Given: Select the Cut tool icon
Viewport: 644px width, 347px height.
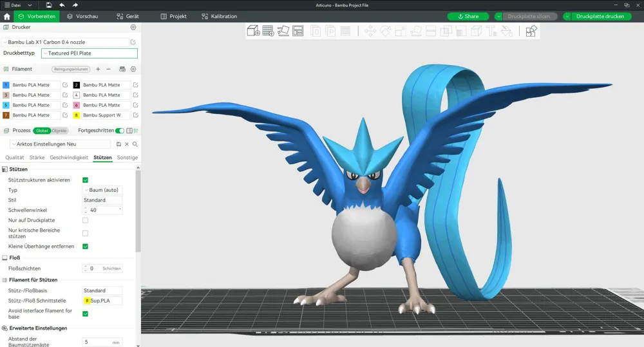Looking at the screenshot, I should tap(431, 31).
